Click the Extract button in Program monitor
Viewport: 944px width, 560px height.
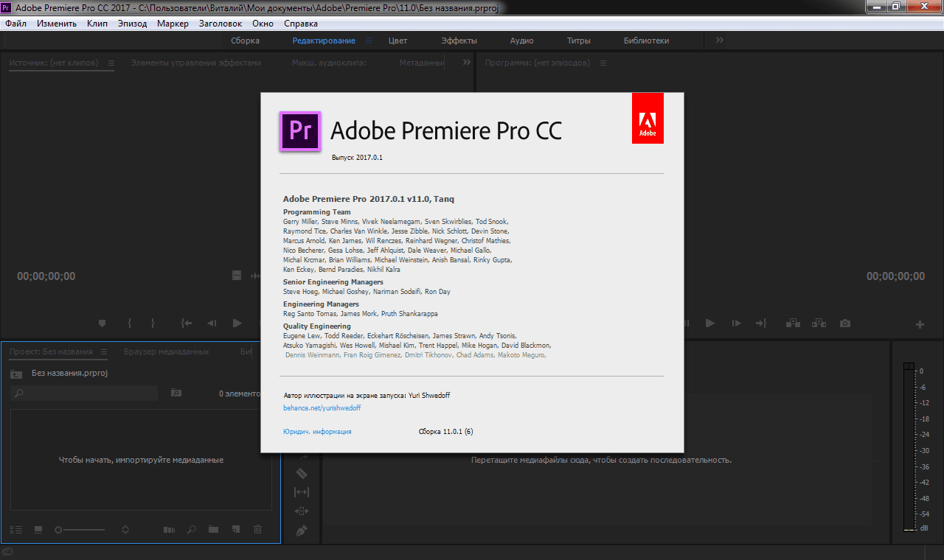pyautogui.click(x=819, y=323)
